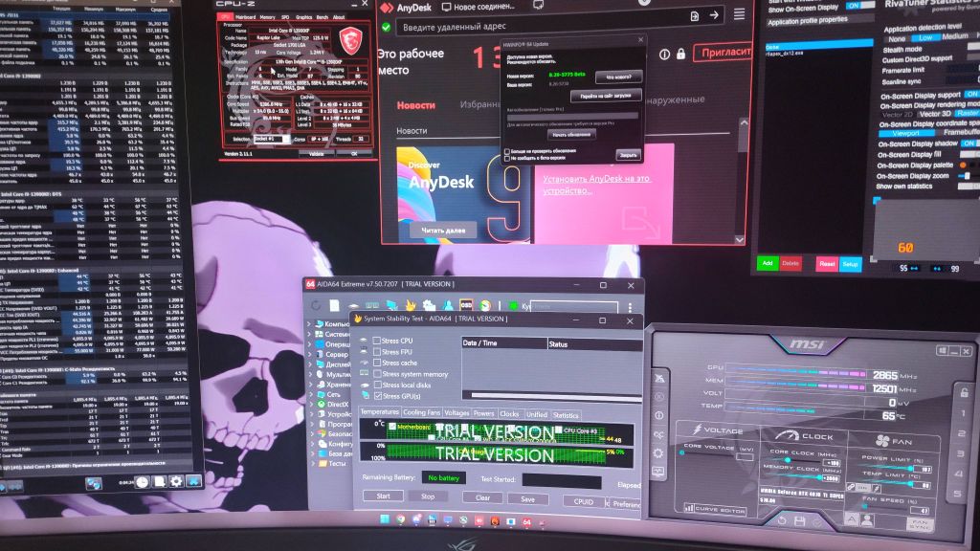The image size is (980, 551).
Task: Expand the Сеть node in AIDA64 tree
Action: click(x=311, y=394)
